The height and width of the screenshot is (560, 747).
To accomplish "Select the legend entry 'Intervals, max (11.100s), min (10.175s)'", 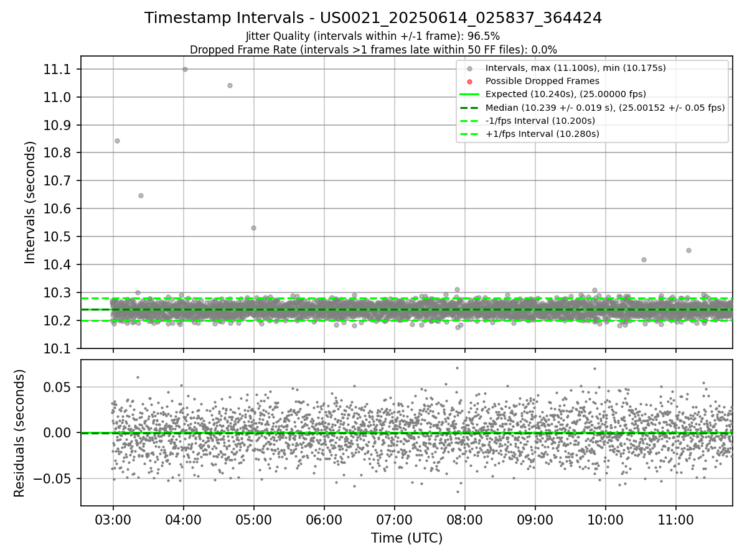I will 576,68.
